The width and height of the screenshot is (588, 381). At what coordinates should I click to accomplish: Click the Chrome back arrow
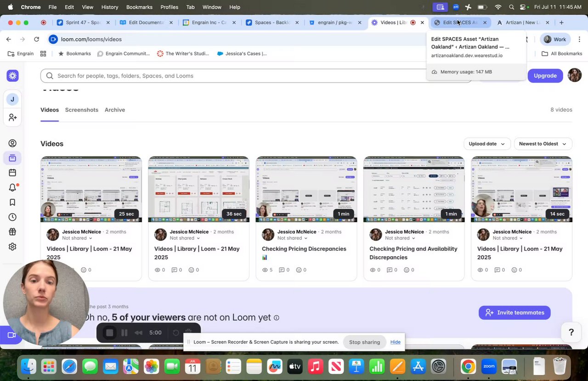(x=9, y=39)
